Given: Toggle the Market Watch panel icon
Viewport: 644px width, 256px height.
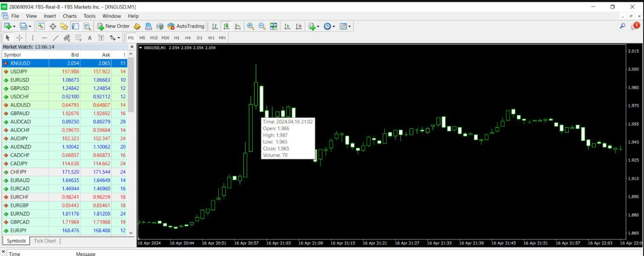Looking at the screenshot, I should tap(41, 26).
